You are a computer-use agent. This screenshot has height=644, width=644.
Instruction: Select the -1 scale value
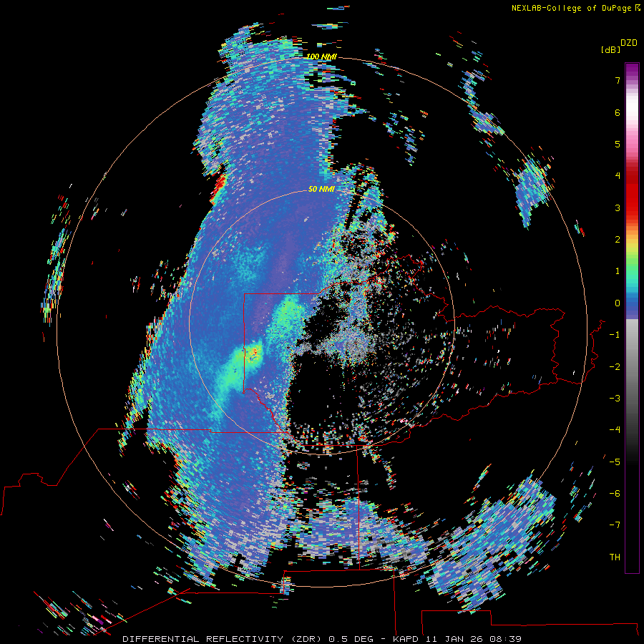point(615,335)
